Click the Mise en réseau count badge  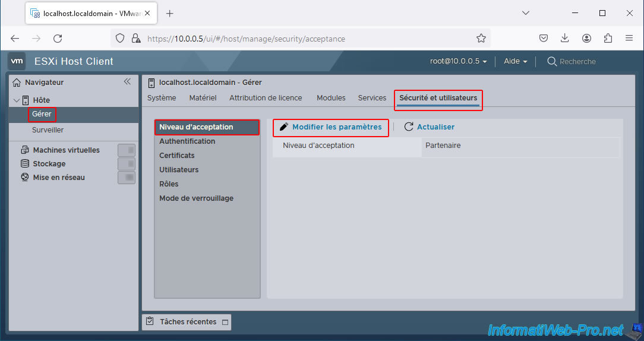(x=126, y=178)
